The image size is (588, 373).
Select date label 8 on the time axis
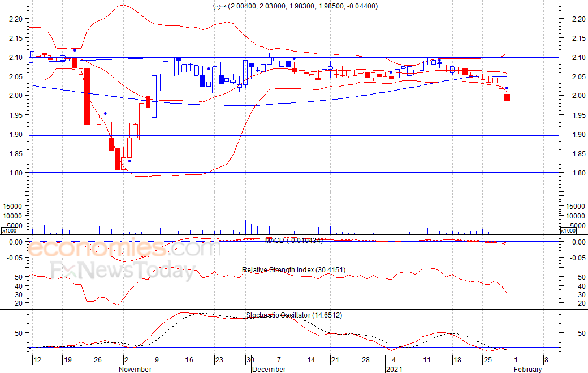click(x=546, y=360)
